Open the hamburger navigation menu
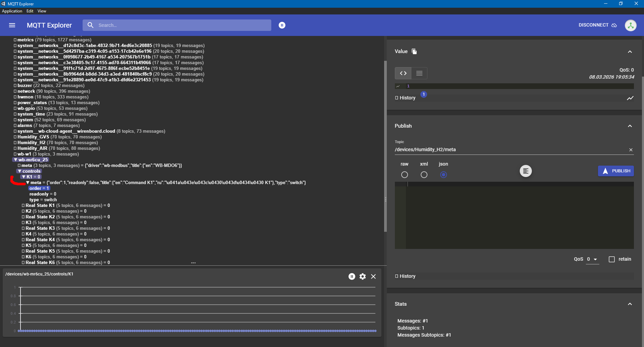Viewport: 644px width, 347px height. click(x=12, y=25)
